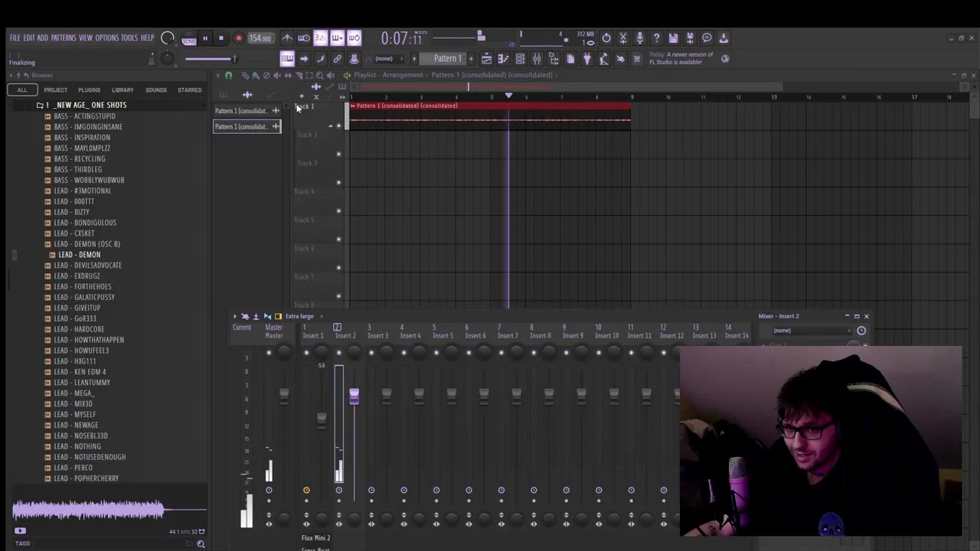This screenshot has width=980, height=551.
Task: Click the one-click audio recording microphone icon
Action: pos(639,38)
